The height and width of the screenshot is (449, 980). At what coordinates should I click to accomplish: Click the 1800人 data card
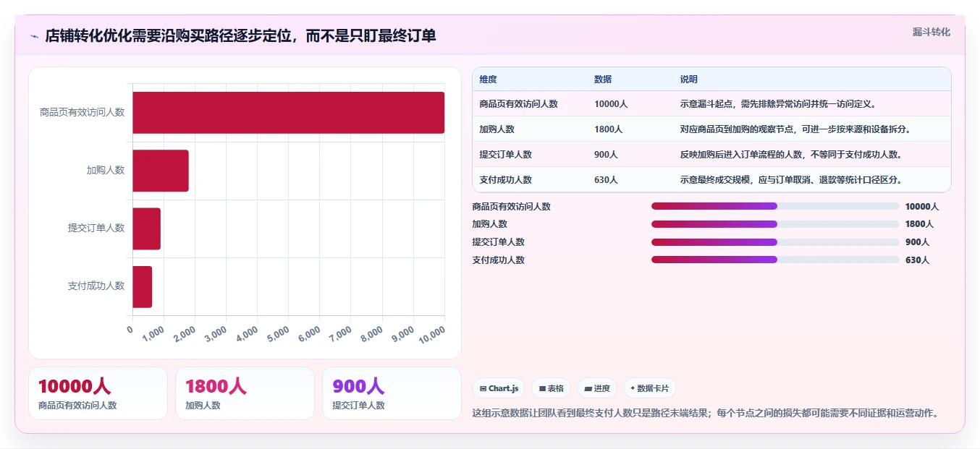pyautogui.click(x=245, y=393)
